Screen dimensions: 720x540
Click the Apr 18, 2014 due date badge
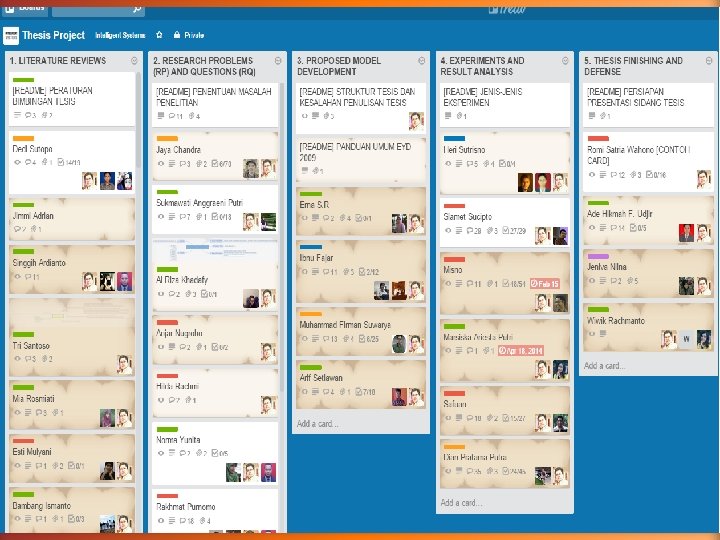click(x=521, y=350)
